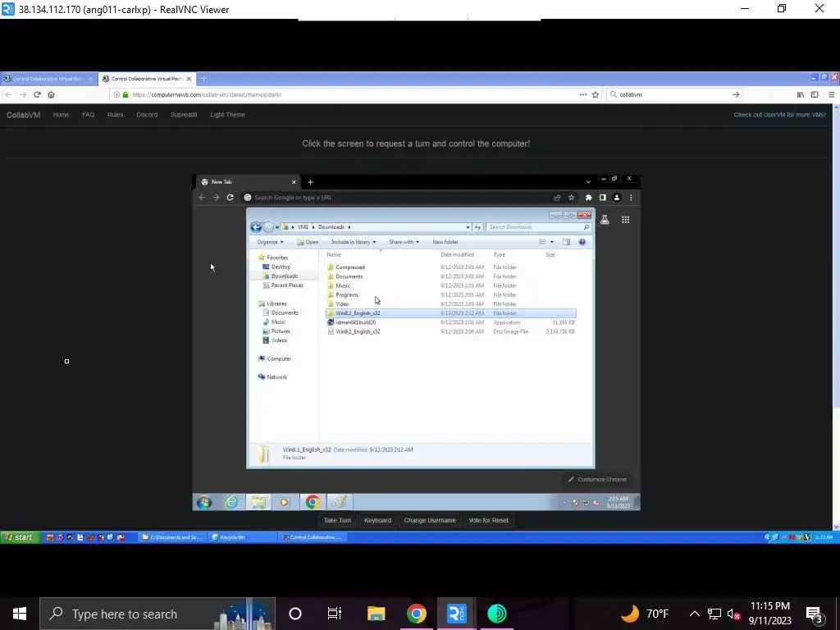Click Explorer back arrow in Downloads window
The width and height of the screenshot is (840, 630).
tap(256, 227)
